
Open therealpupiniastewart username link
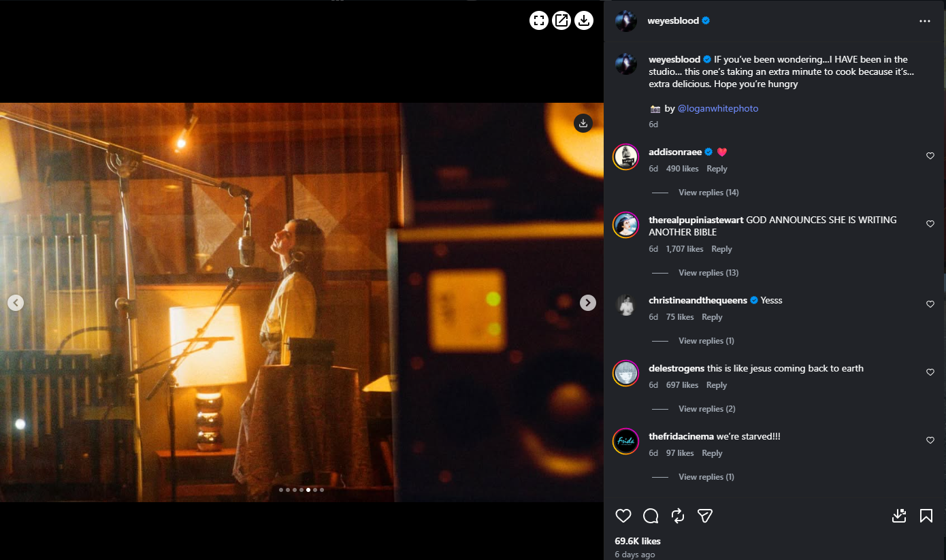696,220
